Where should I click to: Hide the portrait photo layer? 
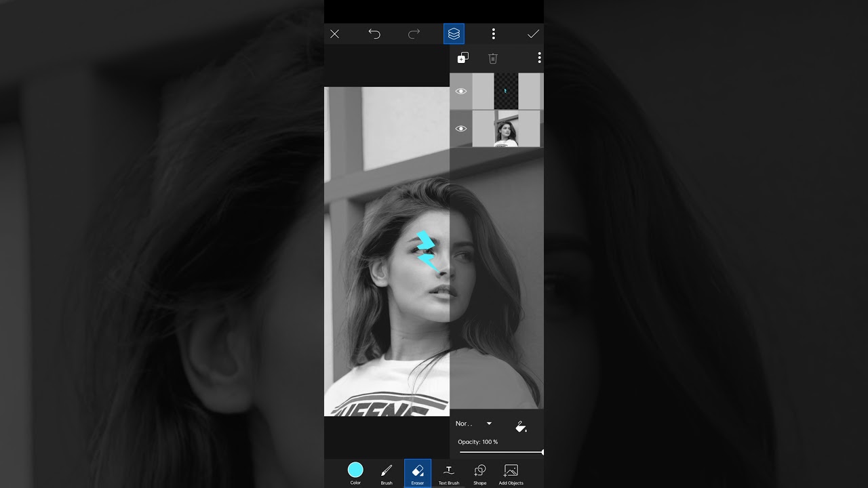pos(461,129)
